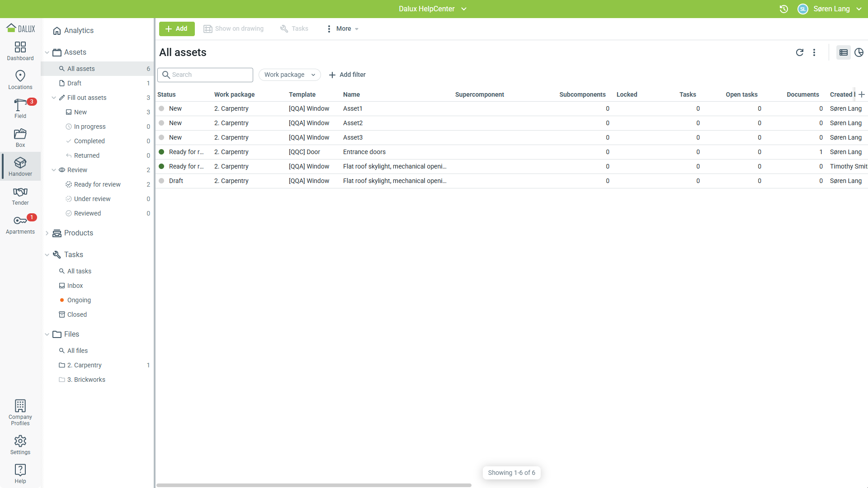Collapse the Assets section

coord(47,52)
